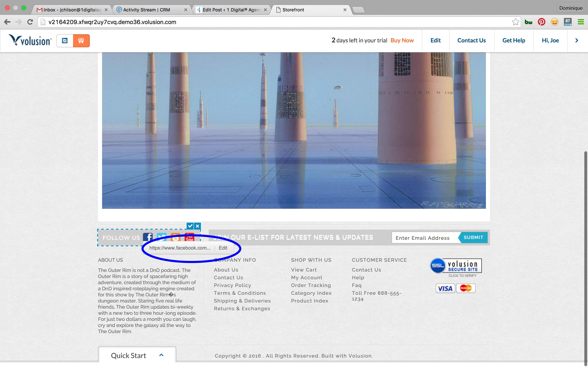Open the Pinterest browser extension
The image size is (588, 367).
coord(541,22)
